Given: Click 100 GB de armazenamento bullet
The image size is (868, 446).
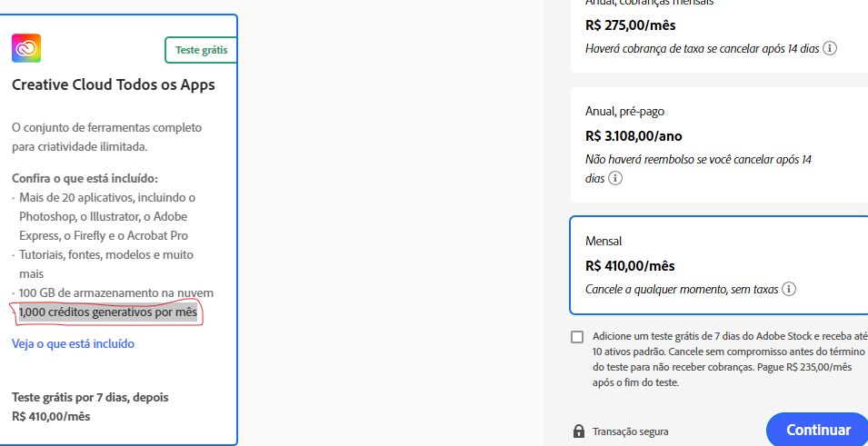Looking at the screenshot, I should 116,292.
